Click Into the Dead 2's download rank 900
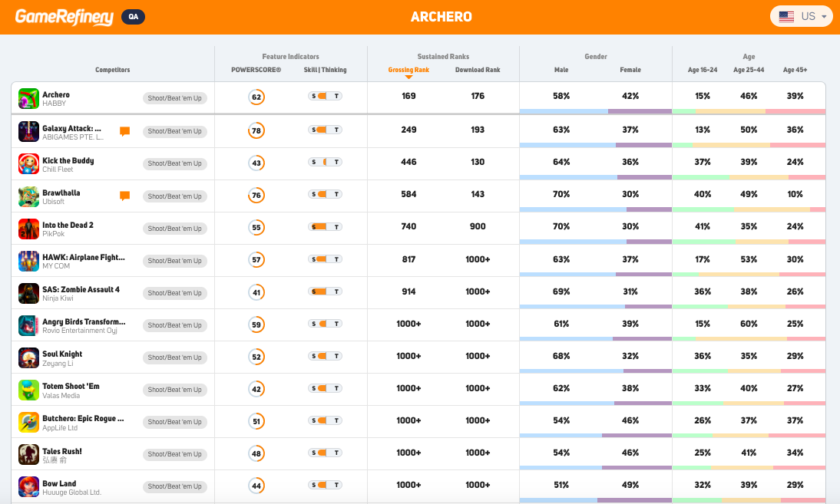The width and height of the screenshot is (840, 504). (x=478, y=226)
